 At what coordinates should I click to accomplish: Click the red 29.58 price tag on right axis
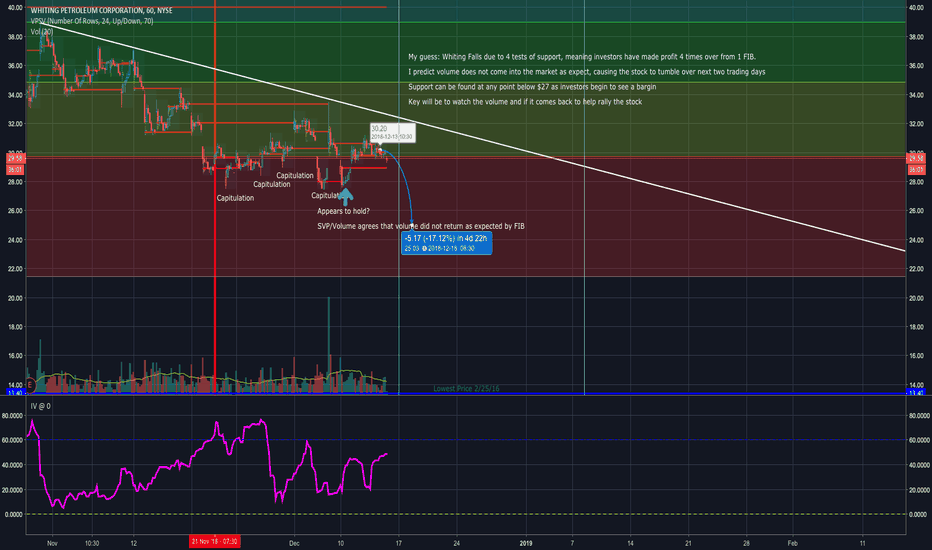click(916, 158)
